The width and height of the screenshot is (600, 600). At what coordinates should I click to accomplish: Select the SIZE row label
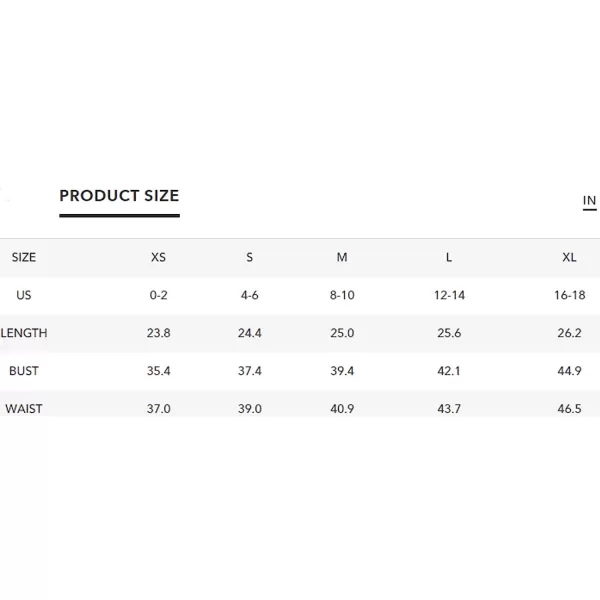point(24,257)
